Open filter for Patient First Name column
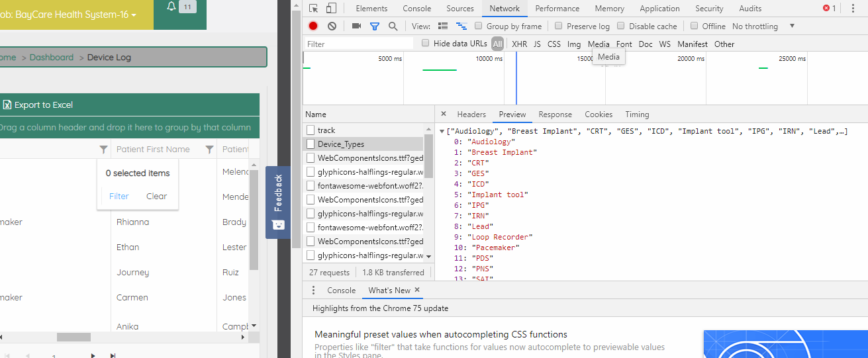 click(x=209, y=150)
